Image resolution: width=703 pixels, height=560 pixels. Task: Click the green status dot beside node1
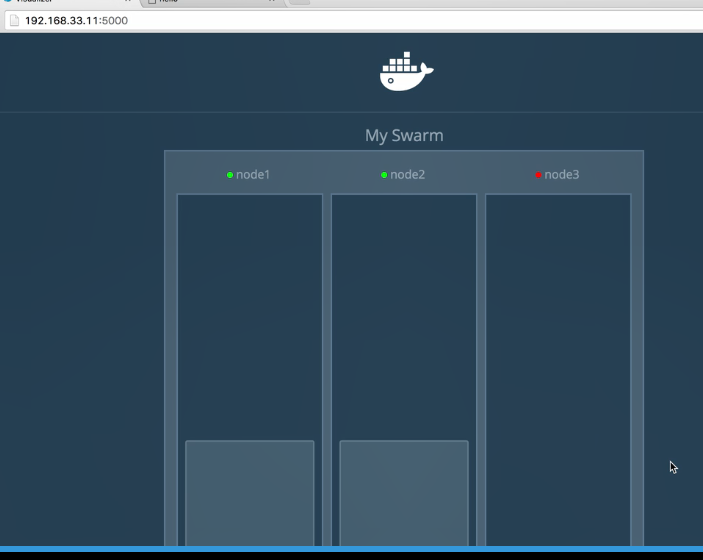point(230,175)
